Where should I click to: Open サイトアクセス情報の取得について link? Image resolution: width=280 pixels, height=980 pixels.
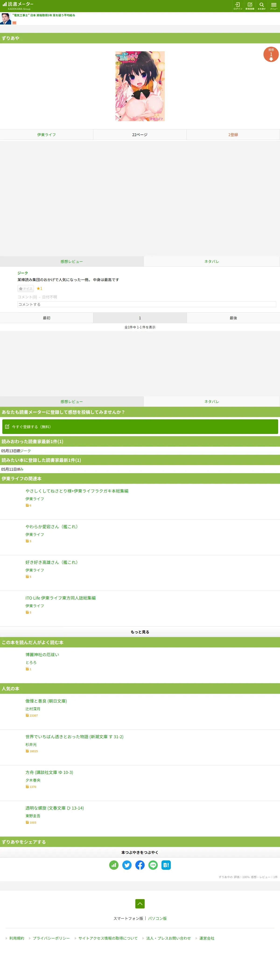click(108, 938)
